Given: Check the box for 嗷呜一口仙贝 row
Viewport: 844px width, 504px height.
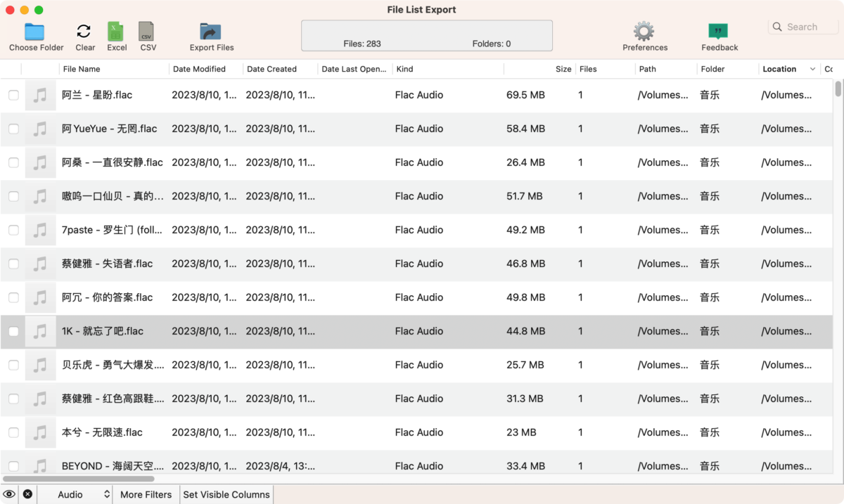Looking at the screenshot, I should [x=13, y=196].
